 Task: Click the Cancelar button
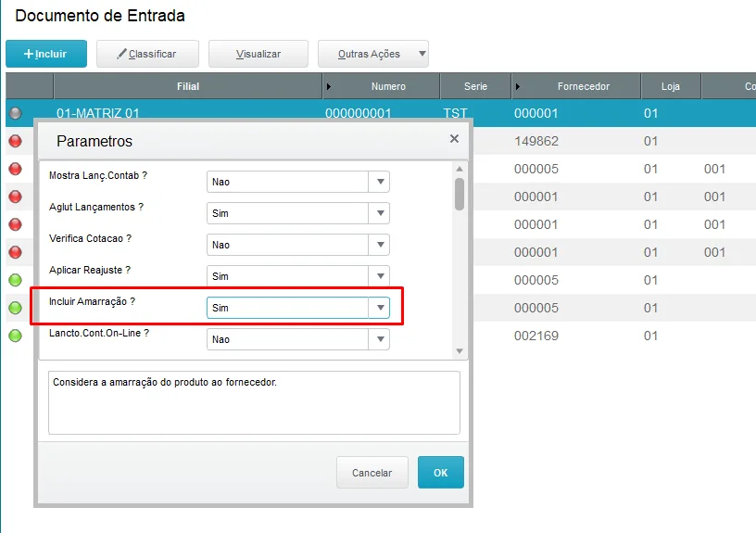click(x=372, y=473)
